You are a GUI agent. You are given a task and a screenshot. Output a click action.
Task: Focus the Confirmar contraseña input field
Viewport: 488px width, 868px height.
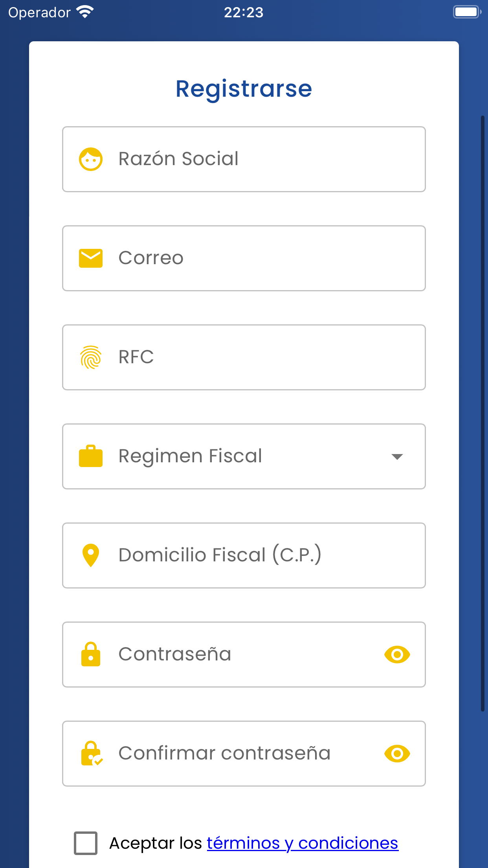click(244, 754)
